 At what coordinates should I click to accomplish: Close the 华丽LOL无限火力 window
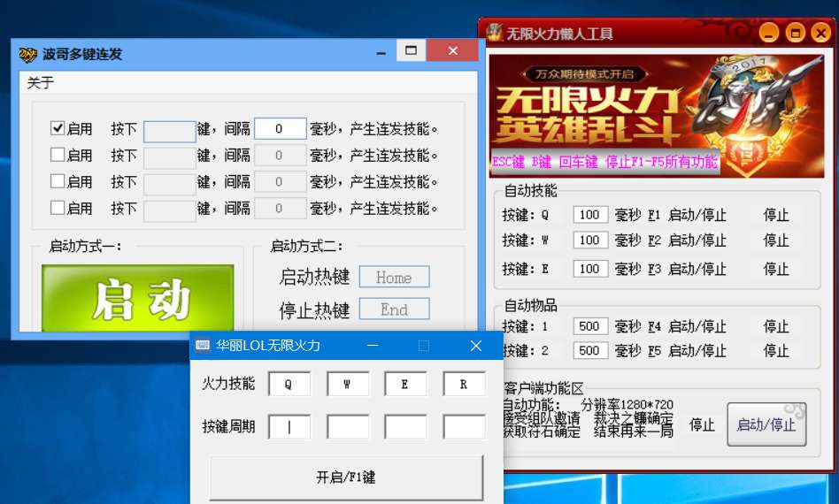(x=475, y=346)
